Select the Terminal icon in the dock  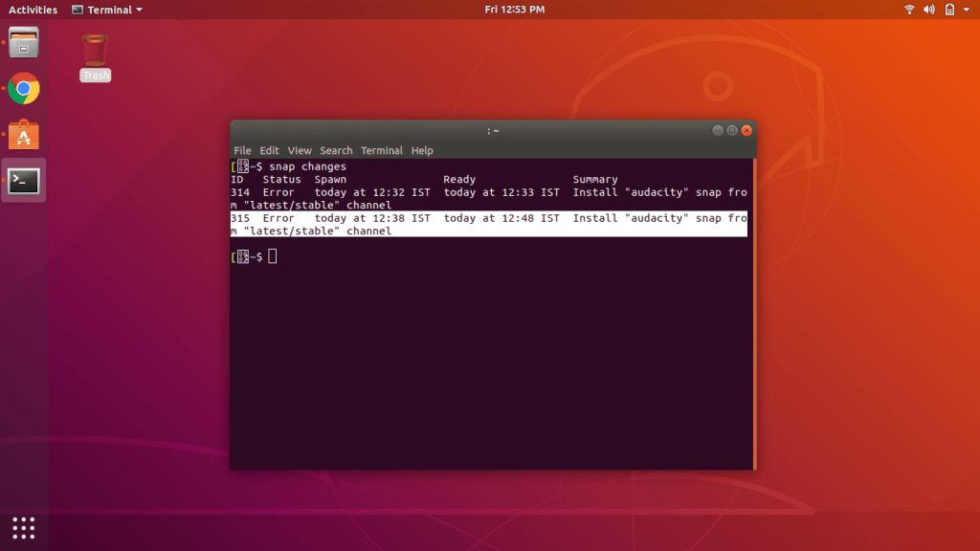22,180
